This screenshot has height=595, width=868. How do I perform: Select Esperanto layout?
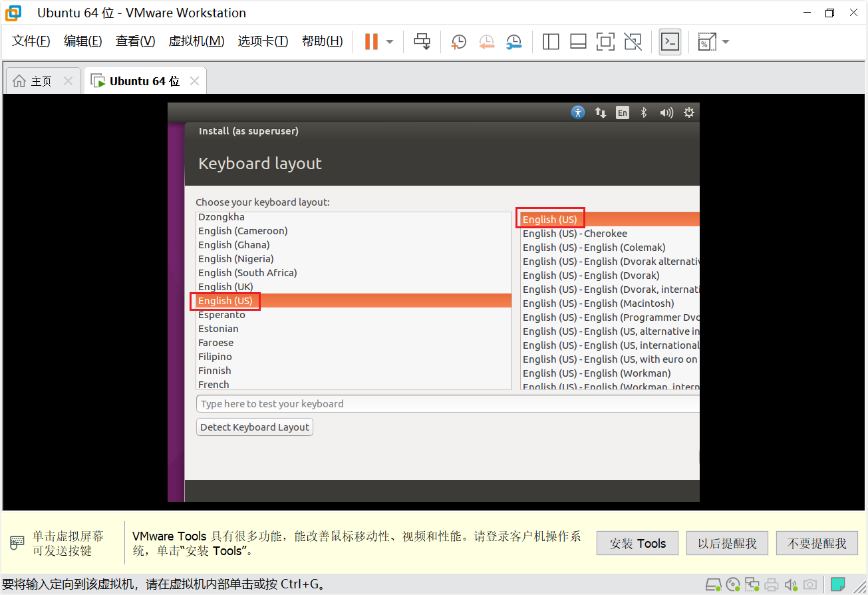click(354, 315)
